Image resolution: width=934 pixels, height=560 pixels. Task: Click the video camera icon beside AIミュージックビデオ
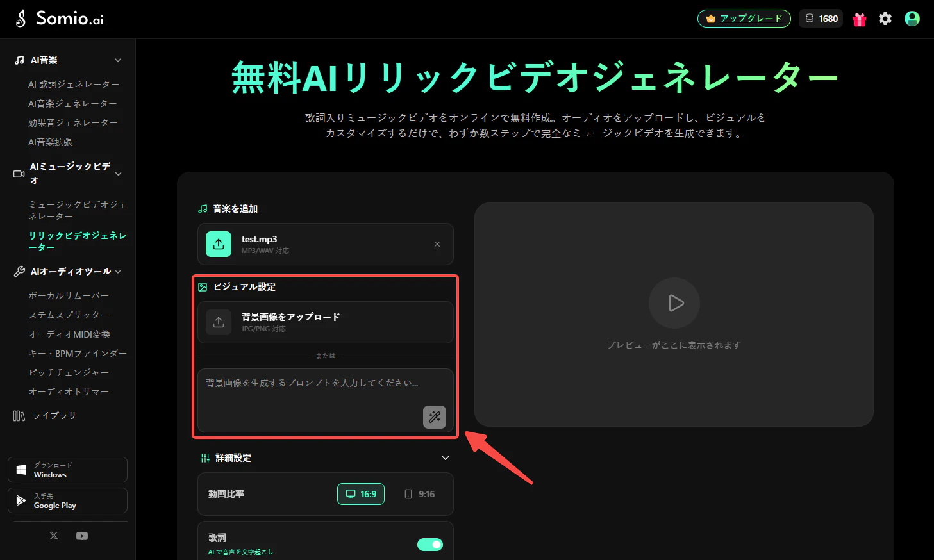(x=19, y=174)
